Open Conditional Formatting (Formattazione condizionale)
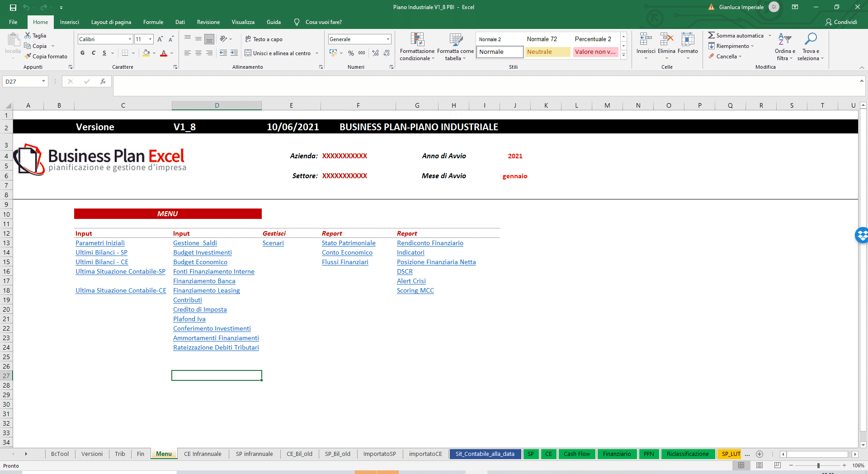Image resolution: width=868 pixels, height=474 pixels. click(417, 46)
